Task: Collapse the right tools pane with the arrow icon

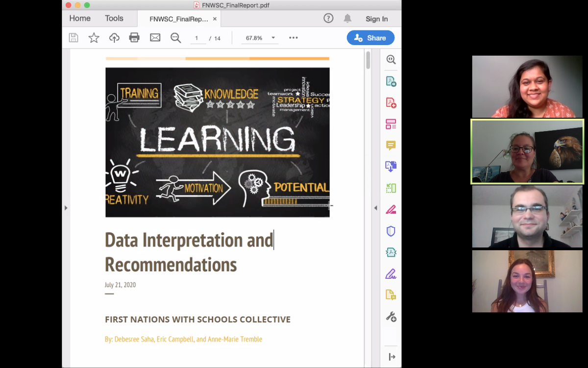Action: tap(392, 357)
